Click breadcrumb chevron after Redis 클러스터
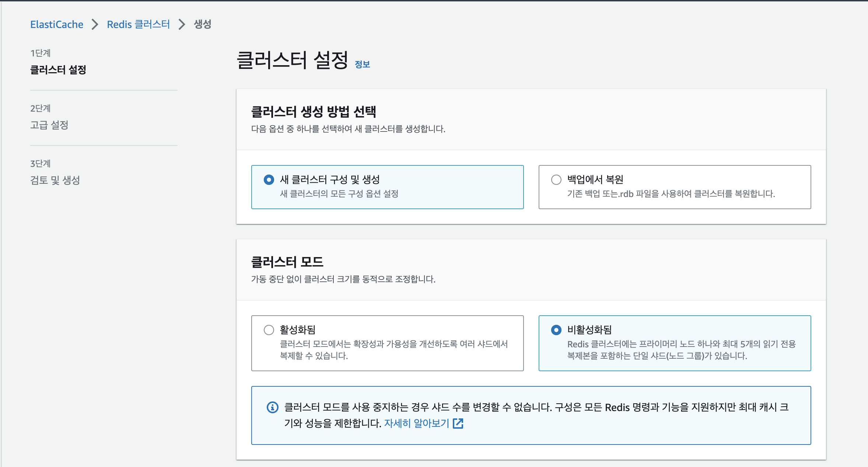 point(182,24)
